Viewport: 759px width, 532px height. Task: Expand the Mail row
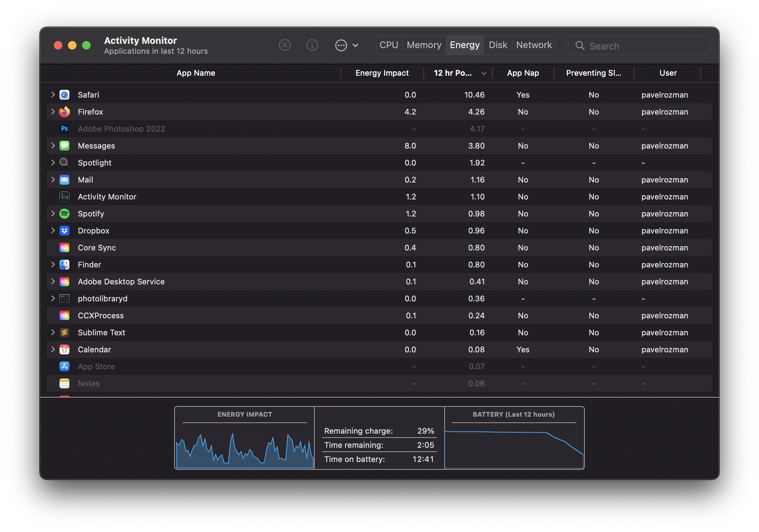[53, 179]
